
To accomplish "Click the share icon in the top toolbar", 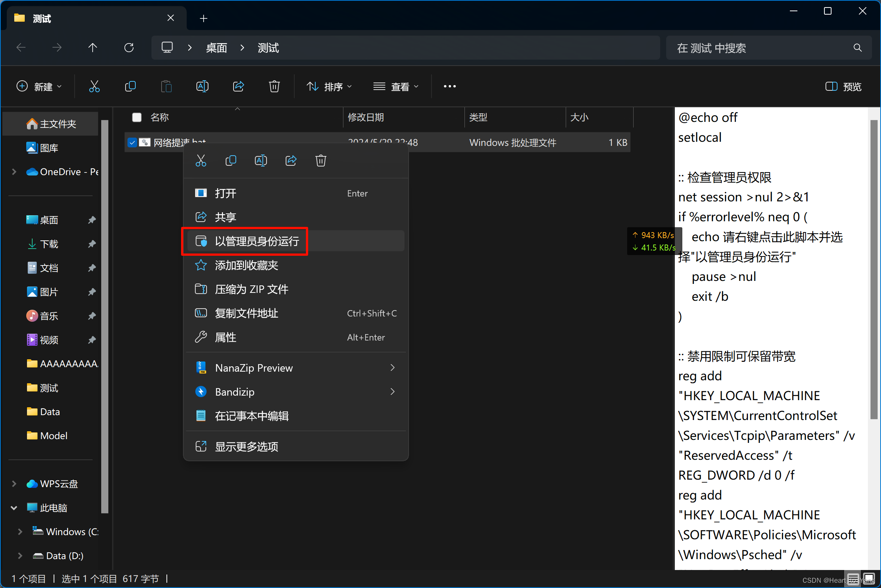I will point(238,87).
